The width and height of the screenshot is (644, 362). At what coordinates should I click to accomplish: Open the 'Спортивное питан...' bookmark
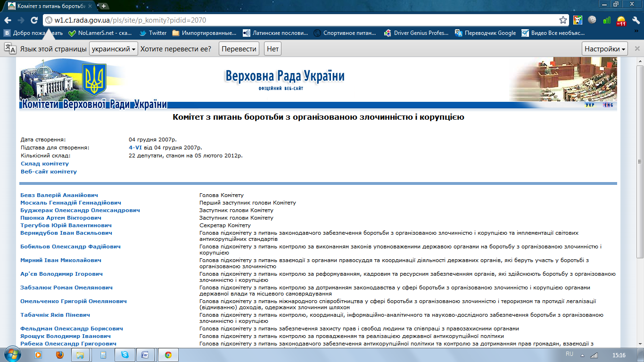coord(345,33)
